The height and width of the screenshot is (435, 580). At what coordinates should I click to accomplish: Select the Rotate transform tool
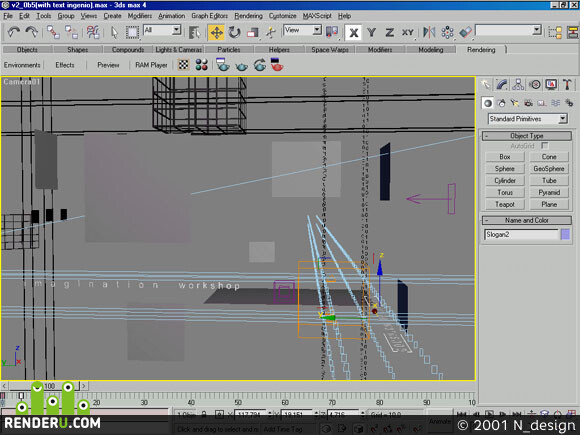tap(234, 33)
